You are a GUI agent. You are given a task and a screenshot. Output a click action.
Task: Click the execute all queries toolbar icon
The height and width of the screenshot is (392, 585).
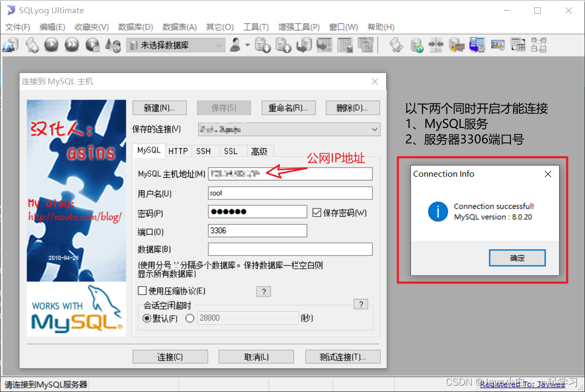pos(71,45)
